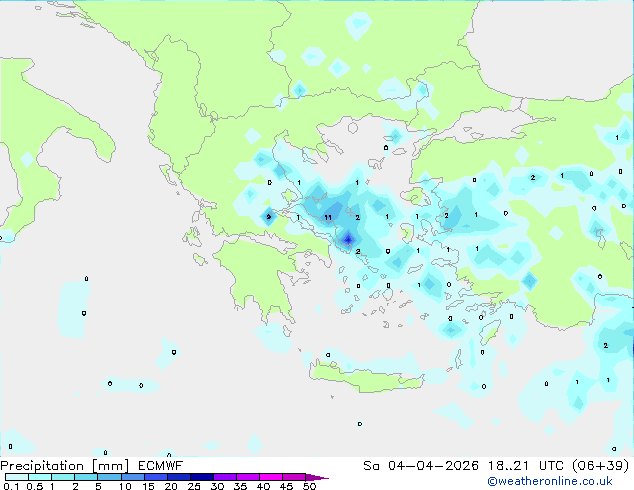Select the 35–40 mm legend swatch

click(248, 477)
